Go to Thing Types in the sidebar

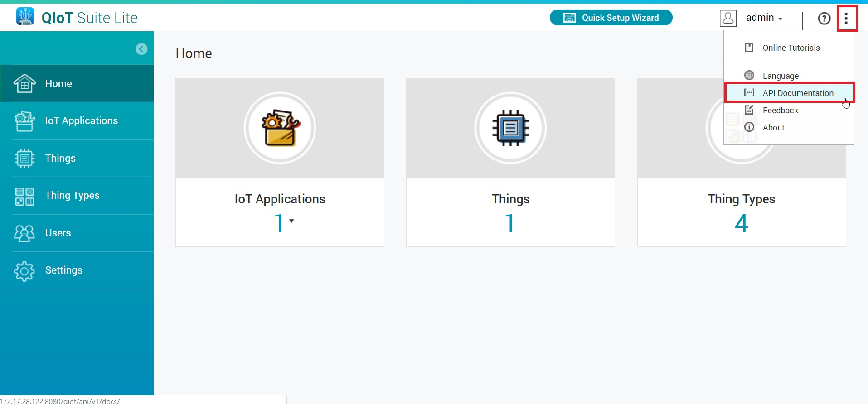coord(72,196)
